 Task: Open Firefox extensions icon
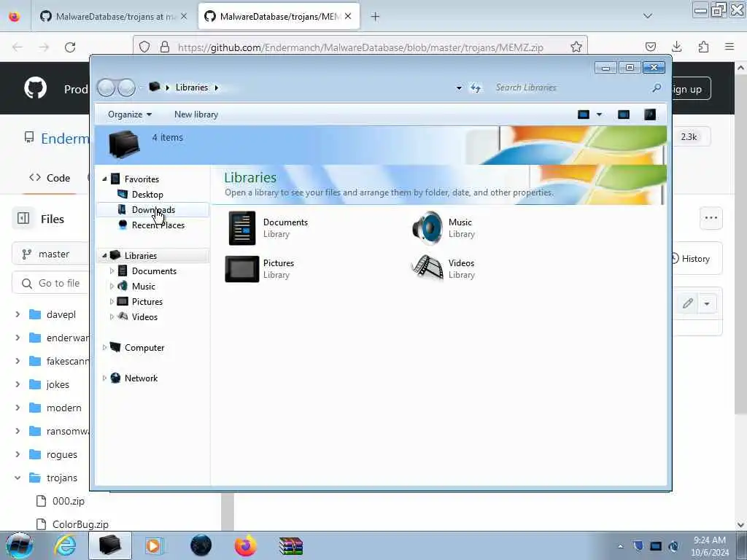[703, 47]
